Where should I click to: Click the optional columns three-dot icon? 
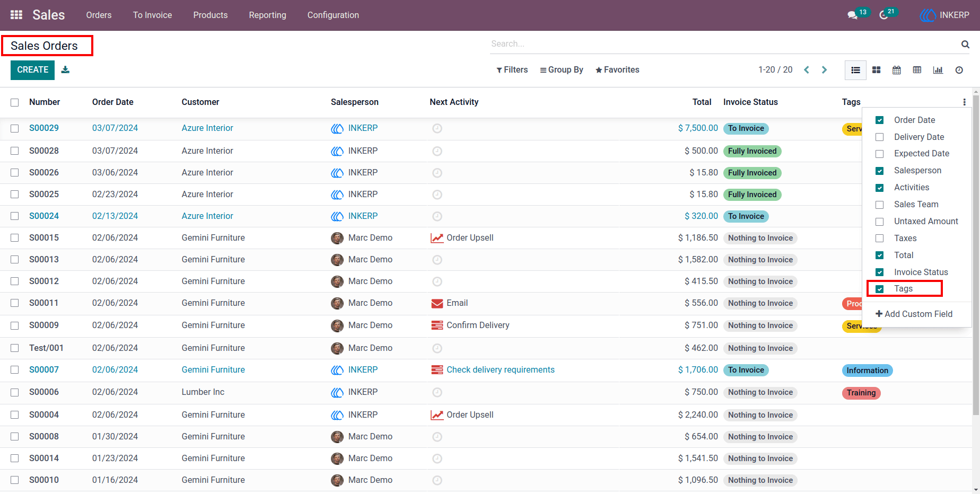coord(964,102)
